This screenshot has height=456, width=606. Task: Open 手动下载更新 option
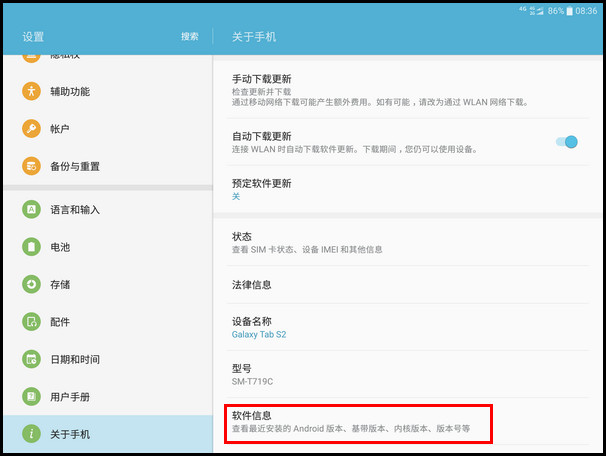click(x=408, y=90)
